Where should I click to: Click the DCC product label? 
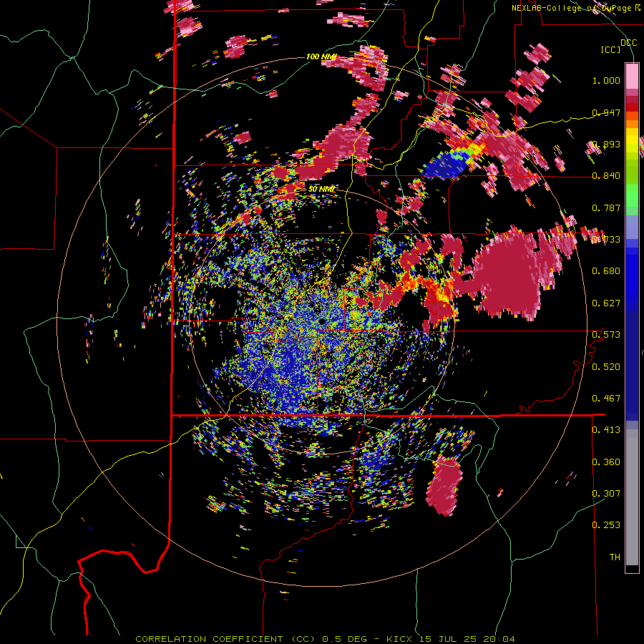628,42
